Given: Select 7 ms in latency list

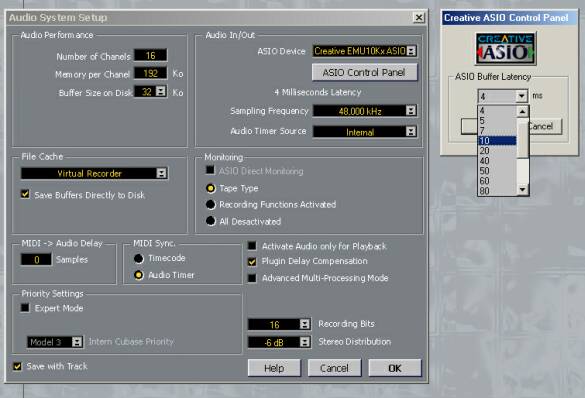Looking at the screenshot, I should tap(497, 131).
